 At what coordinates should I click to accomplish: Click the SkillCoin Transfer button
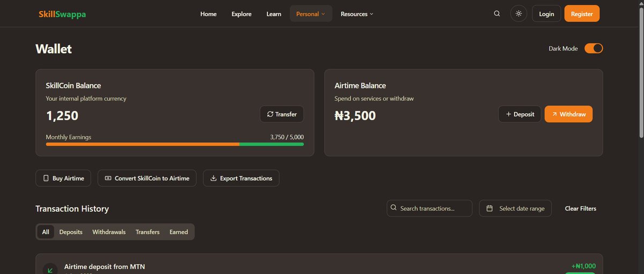(282, 114)
